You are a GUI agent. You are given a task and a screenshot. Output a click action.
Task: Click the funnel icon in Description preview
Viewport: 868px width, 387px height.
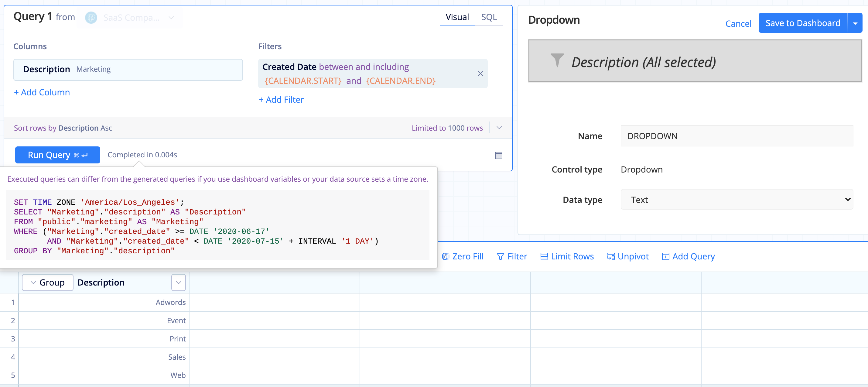pyautogui.click(x=557, y=61)
